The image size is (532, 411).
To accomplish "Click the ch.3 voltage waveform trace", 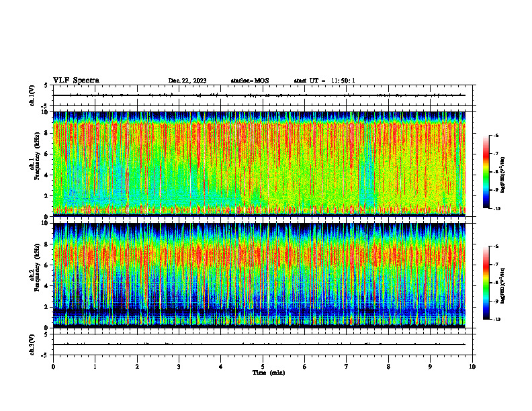I will tap(259, 345).
